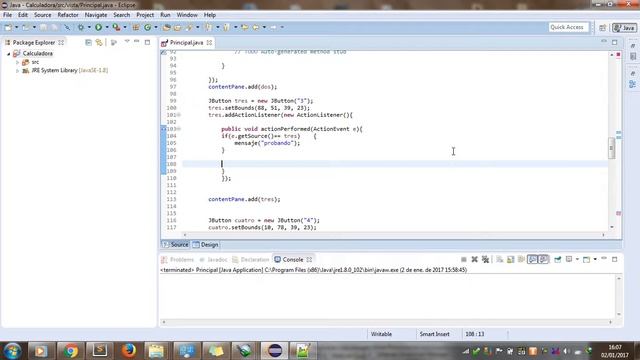Open Google Chrome from the taskbar
This screenshot has height=360, width=640.
pyautogui.click(x=71, y=351)
